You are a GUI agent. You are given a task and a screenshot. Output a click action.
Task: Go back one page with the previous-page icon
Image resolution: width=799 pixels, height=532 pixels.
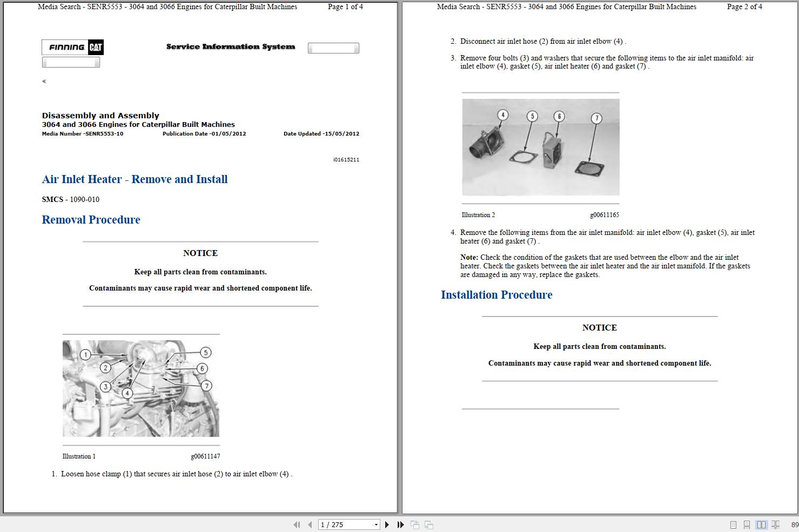pos(310,524)
